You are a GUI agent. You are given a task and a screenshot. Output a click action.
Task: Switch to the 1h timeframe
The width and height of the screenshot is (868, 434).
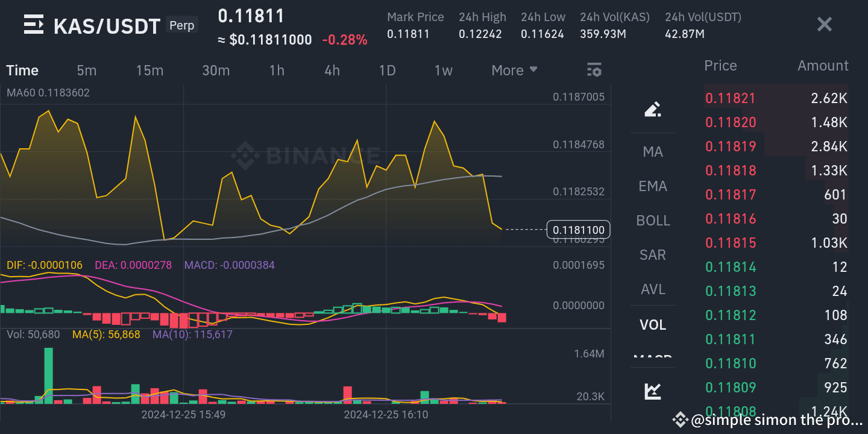click(277, 70)
